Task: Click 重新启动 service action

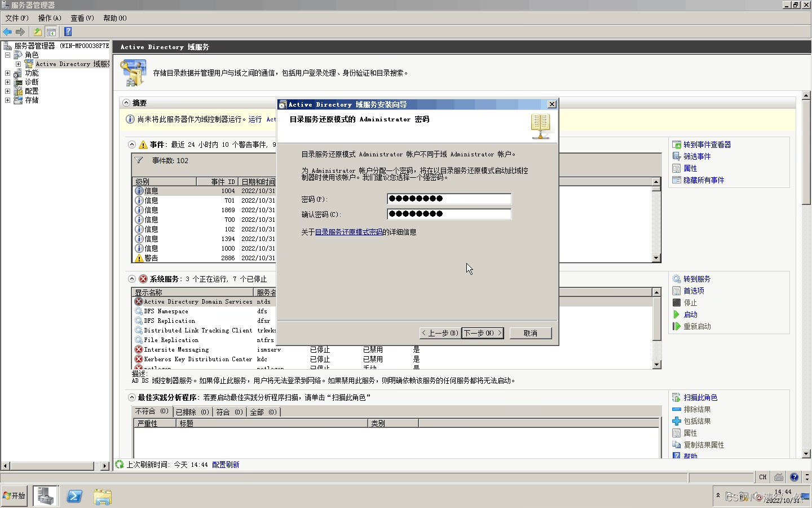Action: pos(697,326)
